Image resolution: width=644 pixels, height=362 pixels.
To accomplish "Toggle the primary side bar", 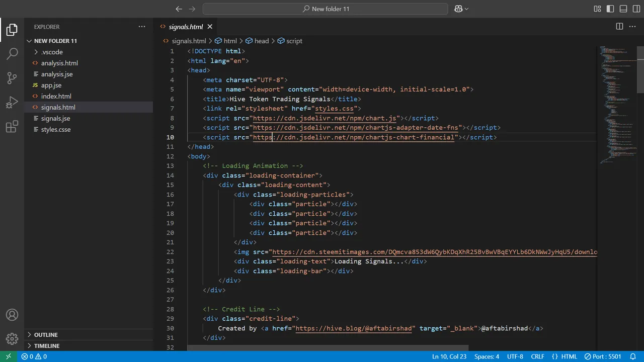I will tap(610, 9).
